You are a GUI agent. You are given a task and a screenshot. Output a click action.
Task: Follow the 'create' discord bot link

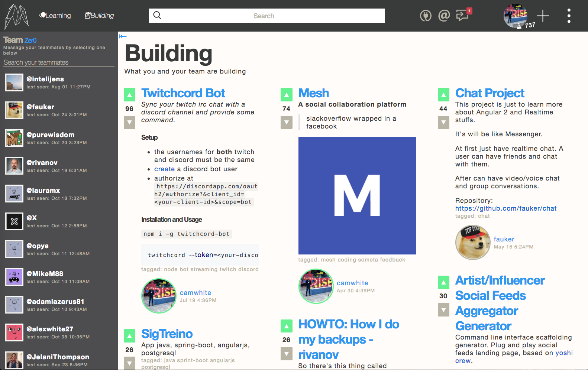tap(164, 169)
